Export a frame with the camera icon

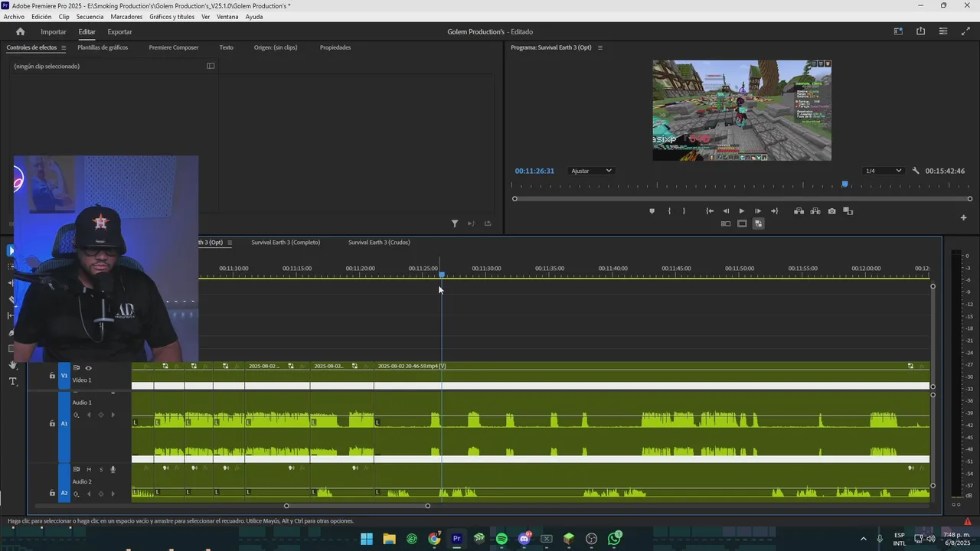(x=831, y=211)
